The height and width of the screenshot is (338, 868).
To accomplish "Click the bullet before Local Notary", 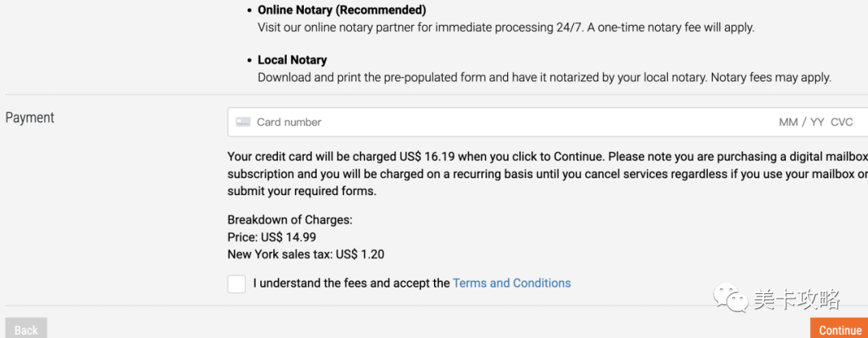I will [x=248, y=60].
